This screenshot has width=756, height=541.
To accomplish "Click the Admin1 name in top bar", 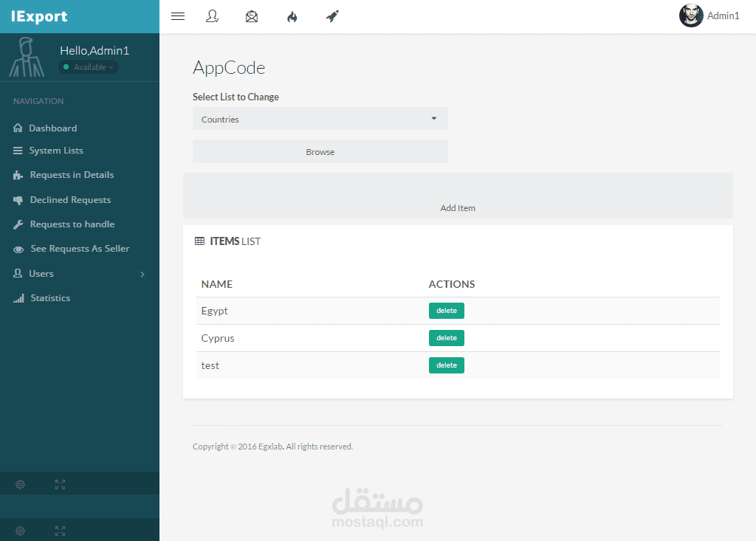I will pos(724,16).
